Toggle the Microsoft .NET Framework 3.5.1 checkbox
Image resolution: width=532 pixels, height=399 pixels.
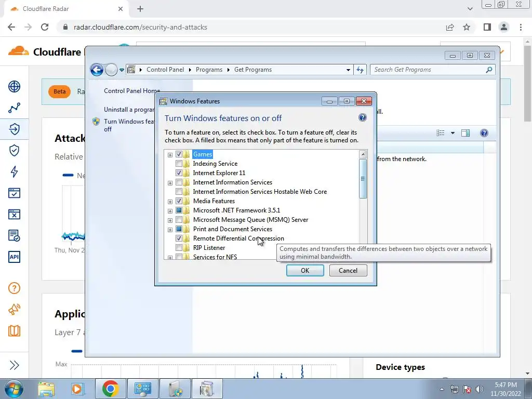(x=179, y=210)
